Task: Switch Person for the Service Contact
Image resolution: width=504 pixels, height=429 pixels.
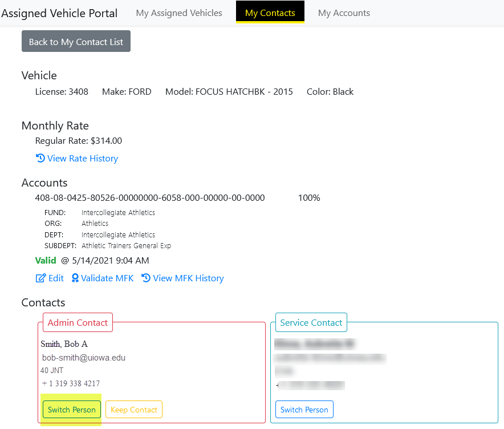Action: coord(304,410)
